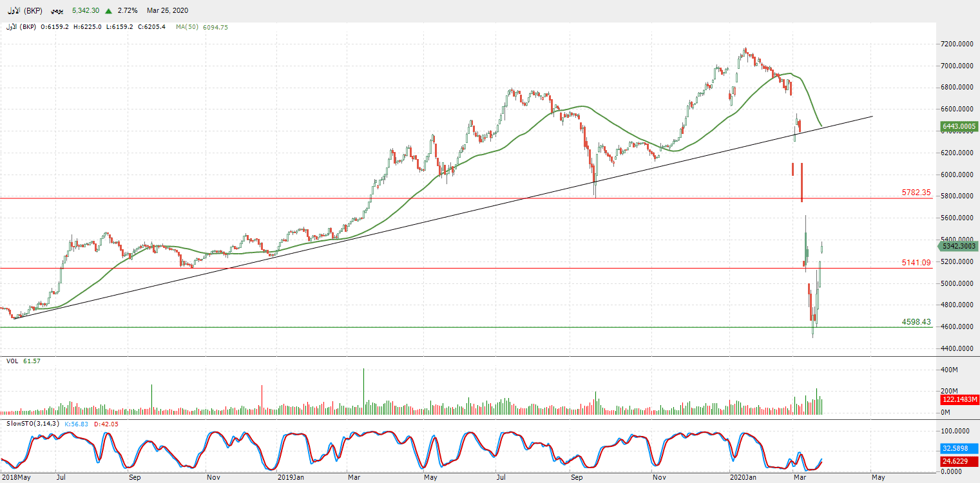Viewport: 980px width, 483px height.
Task: Select the MA(50) indicator label
Action: tap(187, 27)
